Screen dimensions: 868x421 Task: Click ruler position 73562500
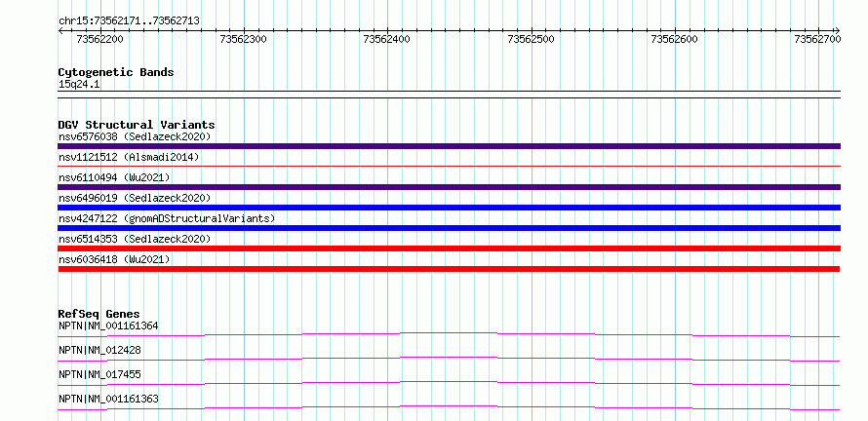coord(531,39)
